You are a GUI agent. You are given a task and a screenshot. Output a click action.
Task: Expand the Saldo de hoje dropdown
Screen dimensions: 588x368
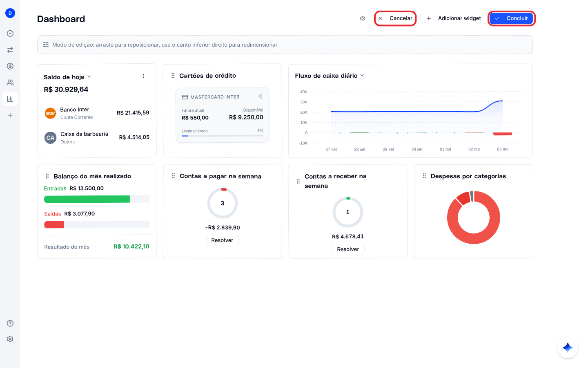tap(89, 77)
